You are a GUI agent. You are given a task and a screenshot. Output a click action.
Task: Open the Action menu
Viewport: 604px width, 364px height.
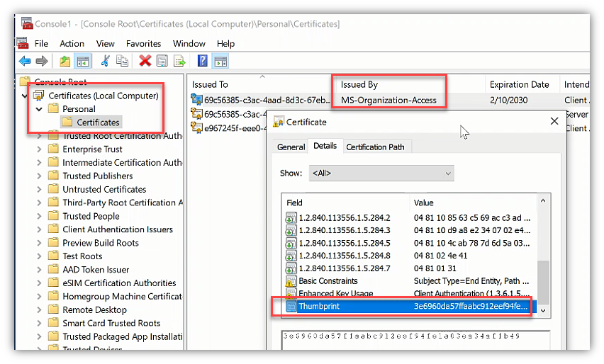coord(72,44)
